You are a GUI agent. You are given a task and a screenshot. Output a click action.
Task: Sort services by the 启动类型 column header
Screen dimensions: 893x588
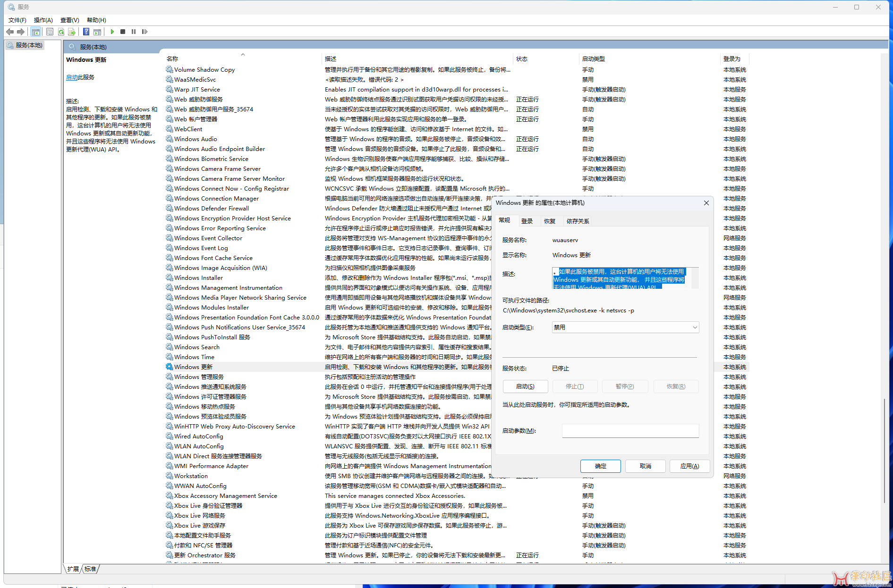(650, 59)
